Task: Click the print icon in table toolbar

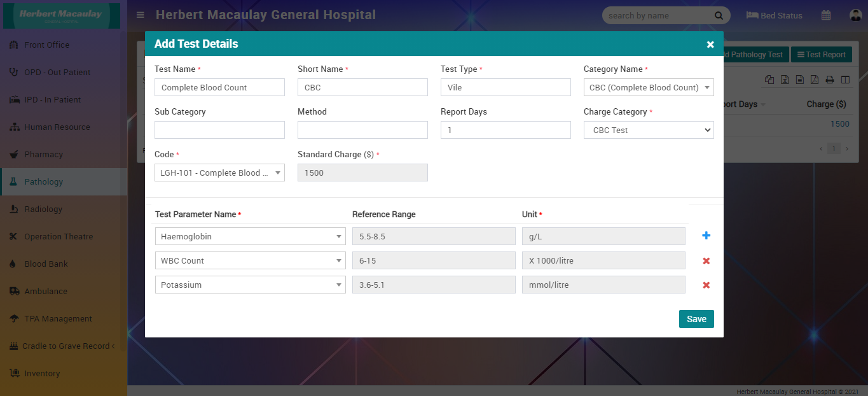Action: click(830, 80)
